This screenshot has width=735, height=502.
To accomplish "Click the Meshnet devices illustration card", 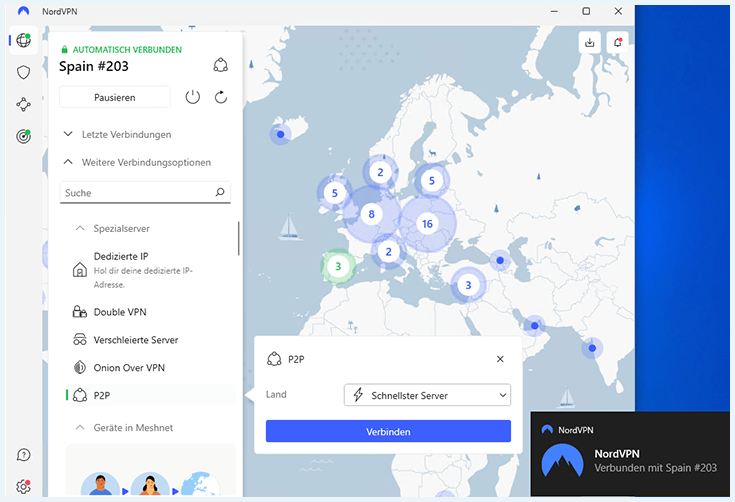I will 151,470.
